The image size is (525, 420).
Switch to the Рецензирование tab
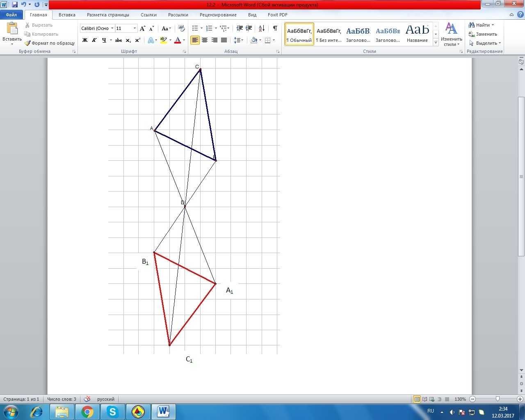point(218,15)
